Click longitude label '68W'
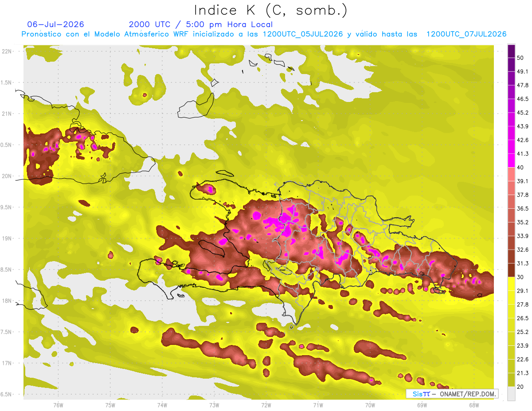The image size is (532, 411). 474,405
